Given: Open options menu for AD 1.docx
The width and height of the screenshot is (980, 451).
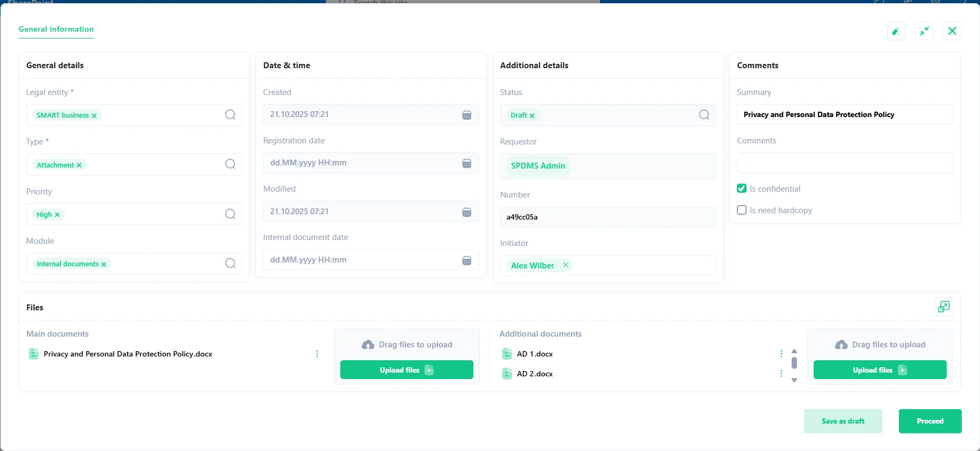Looking at the screenshot, I should (781, 354).
